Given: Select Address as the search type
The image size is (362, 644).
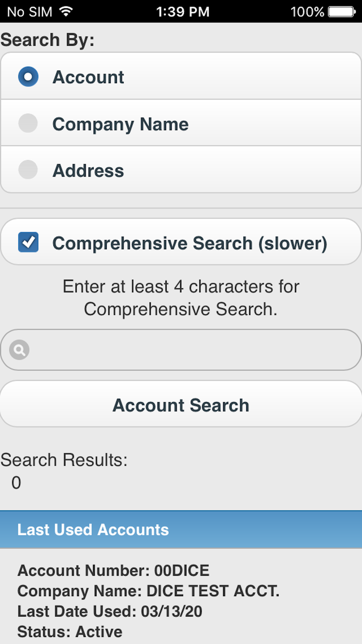Looking at the screenshot, I should (x=28, y=170).
